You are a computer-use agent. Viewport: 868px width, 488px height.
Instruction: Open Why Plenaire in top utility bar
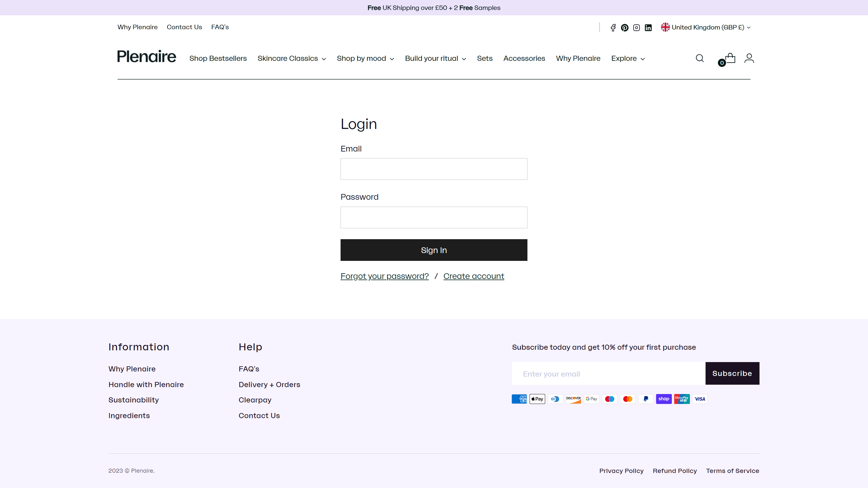click(x=137, y=27)
